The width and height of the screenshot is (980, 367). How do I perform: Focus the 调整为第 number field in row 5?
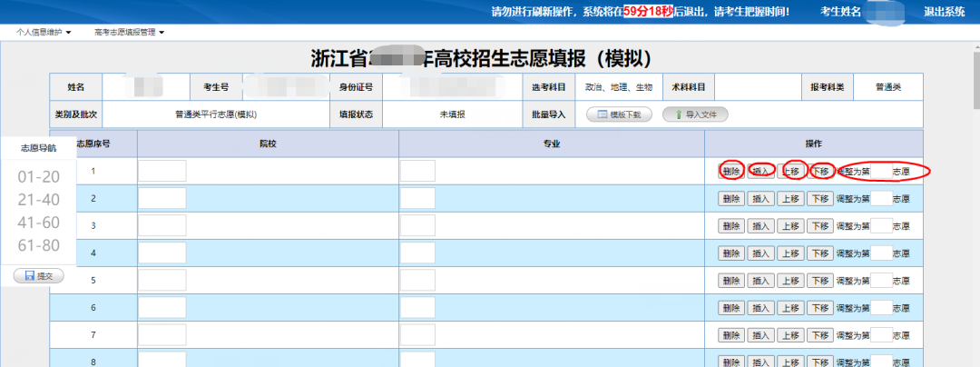pos(880,280)
